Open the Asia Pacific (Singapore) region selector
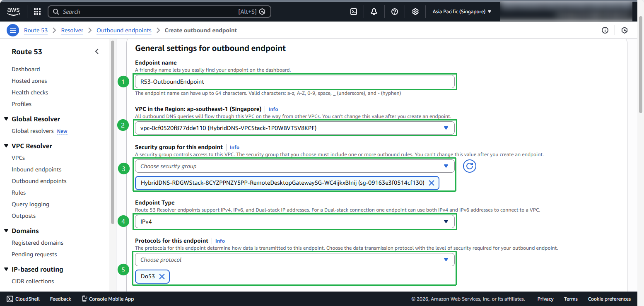644x306 pixels. [x=462, y=12]
